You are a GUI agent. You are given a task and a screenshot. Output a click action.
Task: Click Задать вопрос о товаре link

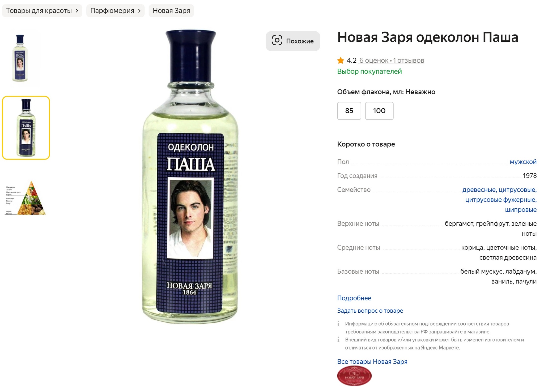(x=370, y=311)
